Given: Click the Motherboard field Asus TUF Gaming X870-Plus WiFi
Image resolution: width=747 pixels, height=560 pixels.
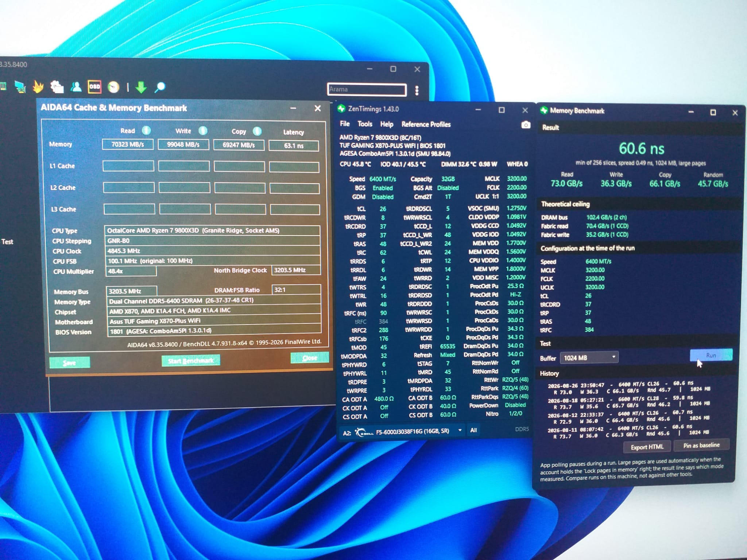Looking at the screenshot, I should point(214,321).
